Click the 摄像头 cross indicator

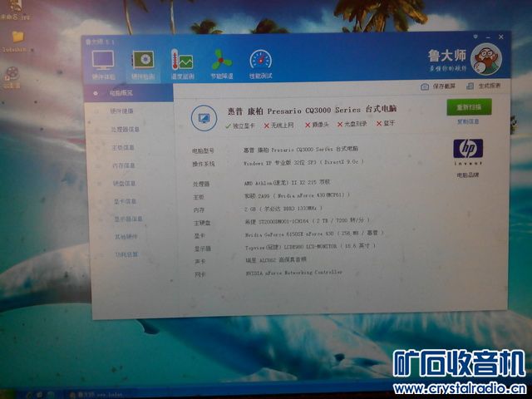coord(317,125)
